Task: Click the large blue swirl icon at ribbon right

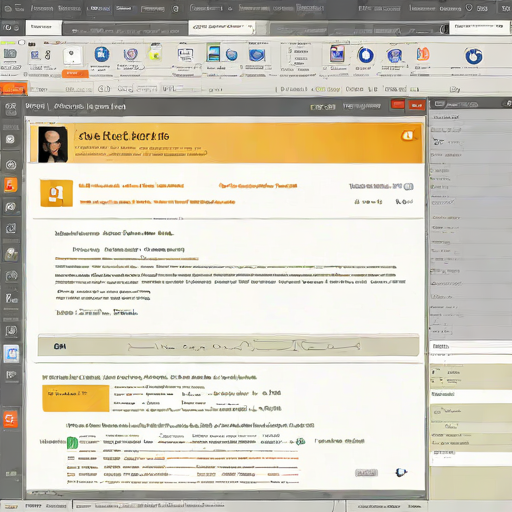Action: coord(474,56)
